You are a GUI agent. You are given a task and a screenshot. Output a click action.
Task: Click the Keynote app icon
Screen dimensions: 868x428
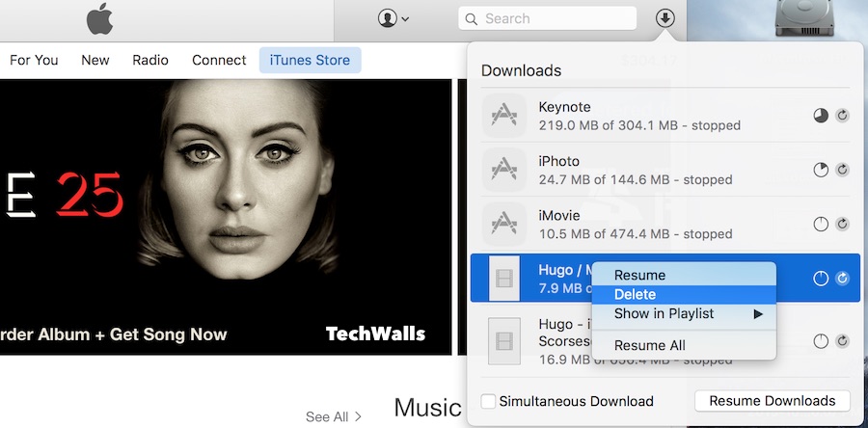[503, 116]
